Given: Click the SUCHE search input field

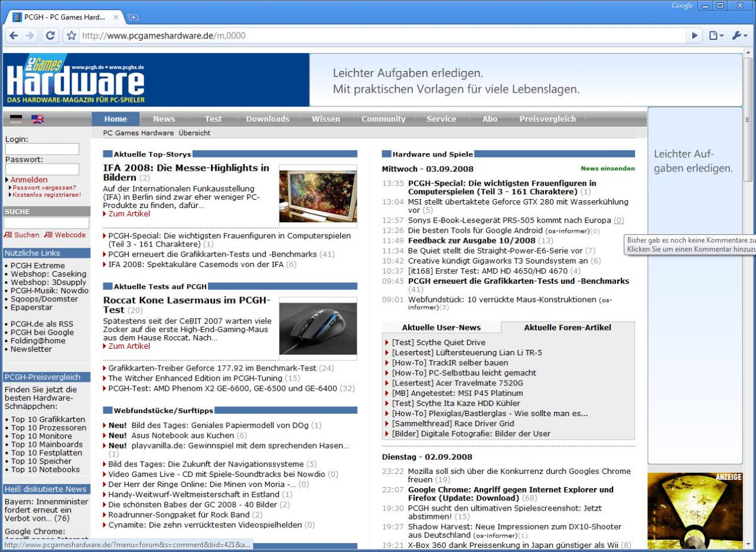Looking at the screenshot, I should [x=46, y=223].
